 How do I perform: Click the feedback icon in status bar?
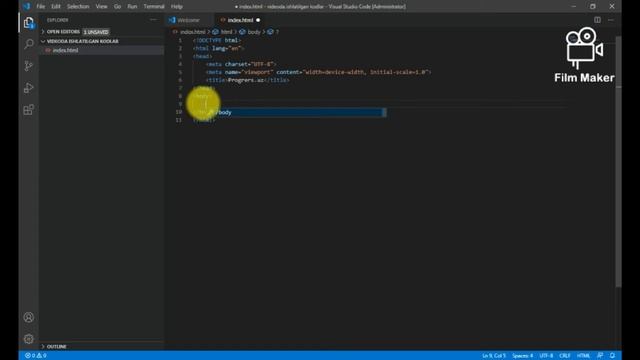tap(600, 356)
